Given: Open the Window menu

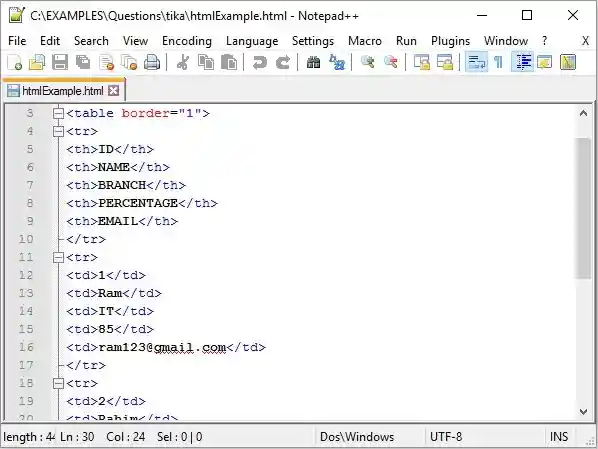Looking at the screenshot, I should (506, 41).
